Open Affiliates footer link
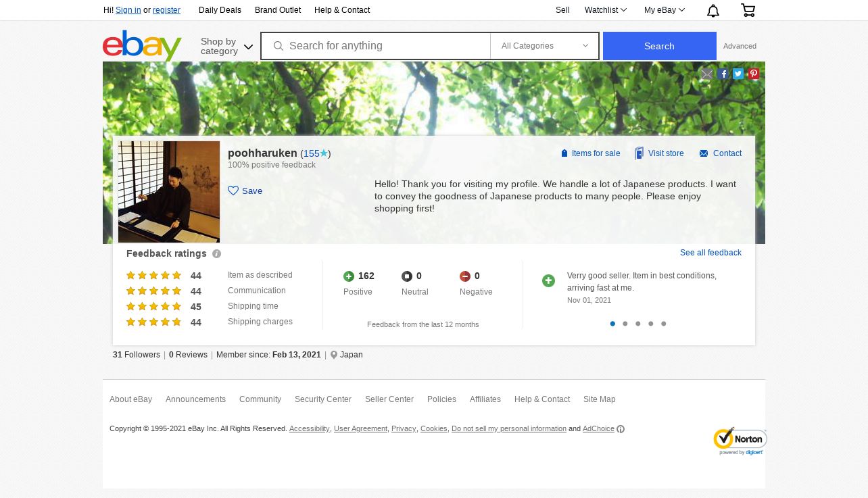The image size is (868, 498). pyautogui.click(x=485, y=399)
